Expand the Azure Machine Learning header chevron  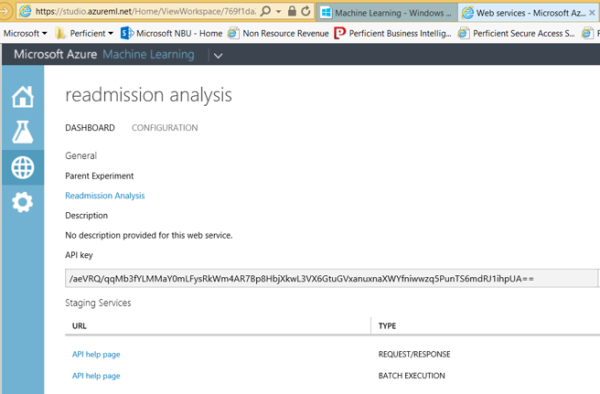click(218, 56)
